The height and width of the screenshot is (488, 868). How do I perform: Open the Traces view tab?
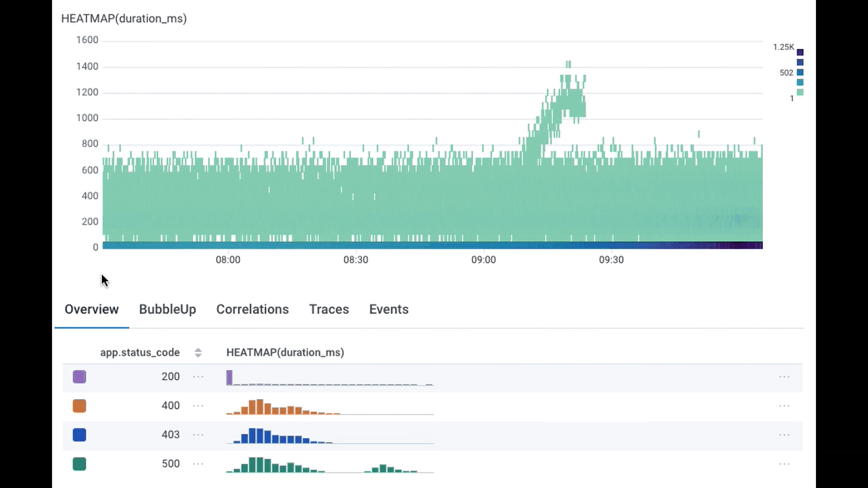click(x=329, y=309)
